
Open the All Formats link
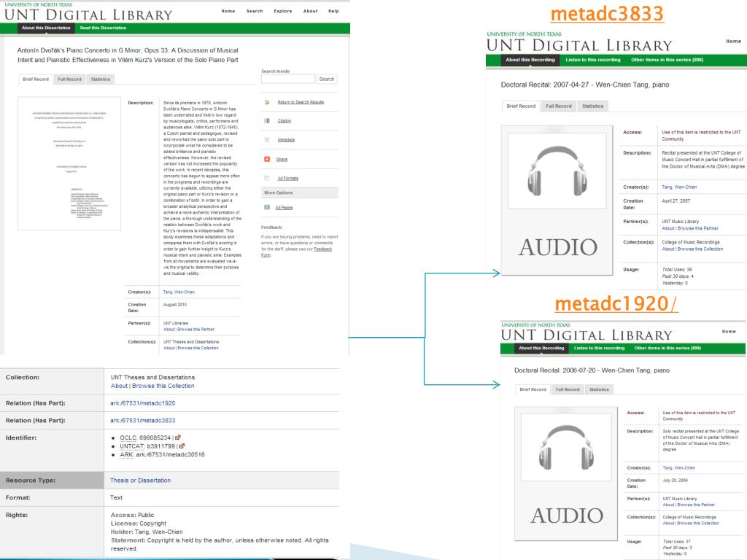point(287,179)
